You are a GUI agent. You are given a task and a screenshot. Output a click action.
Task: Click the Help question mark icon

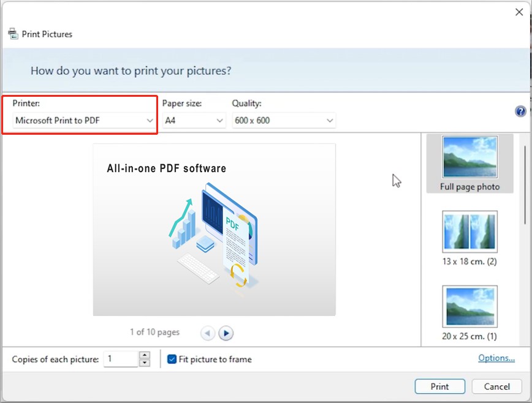(520, 111)
